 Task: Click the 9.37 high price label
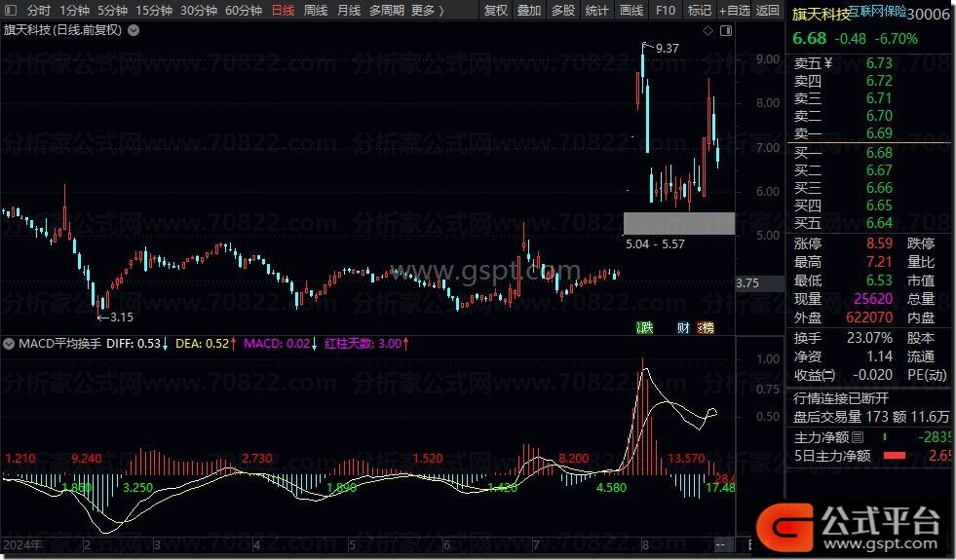pos(667,48)
